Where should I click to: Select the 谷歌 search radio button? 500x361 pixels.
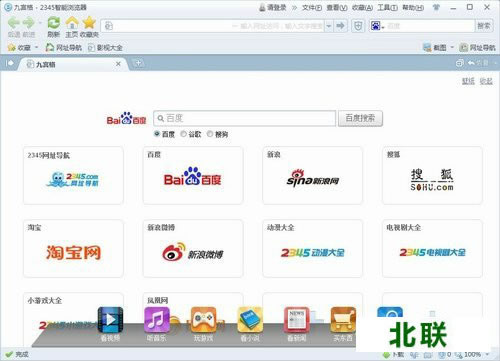tap(183, 134)
